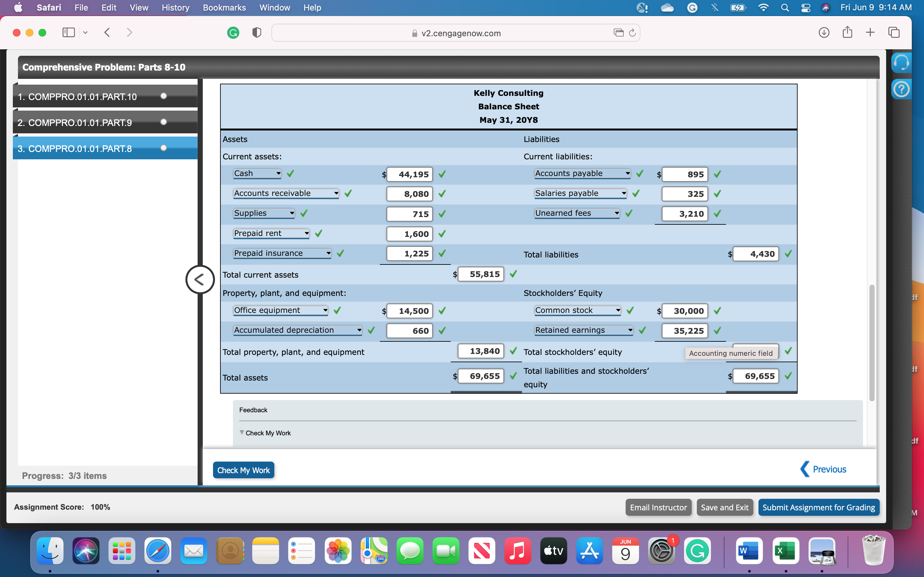Click the Cash amount input field
The height and width of the screenshot is (577, 924).
410,174
